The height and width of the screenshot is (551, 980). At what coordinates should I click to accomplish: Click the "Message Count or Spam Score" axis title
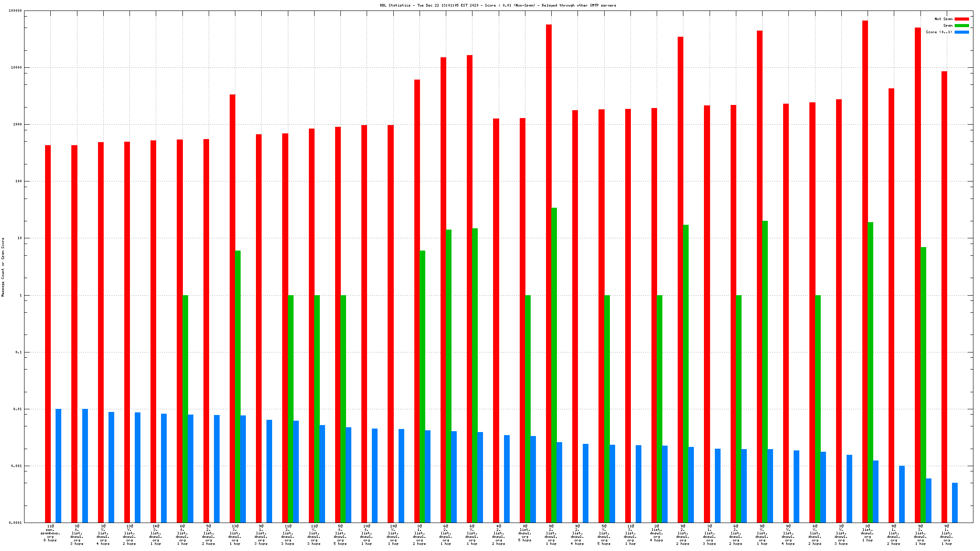click(3, 267)
